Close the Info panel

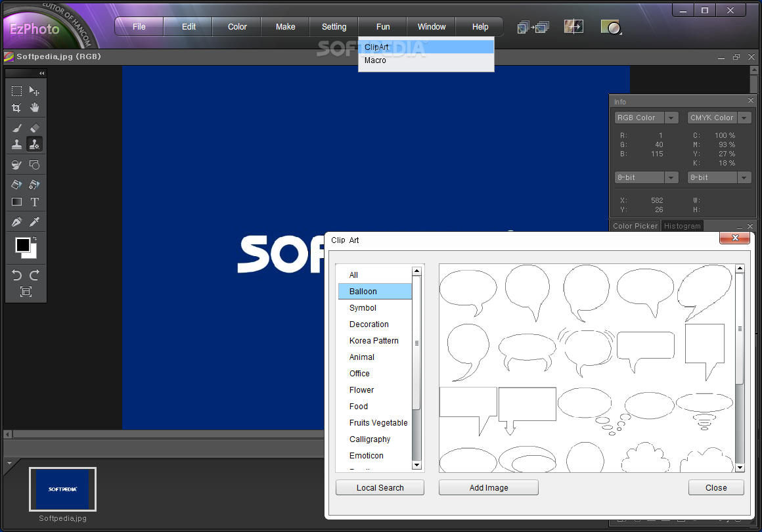coord(751,100)
